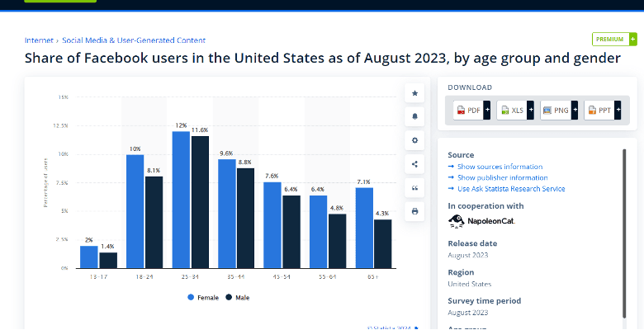This screenshot has height=330, width=644.
Task: Go to Internet breadcrumb link
Action: (x=39, y=40)
